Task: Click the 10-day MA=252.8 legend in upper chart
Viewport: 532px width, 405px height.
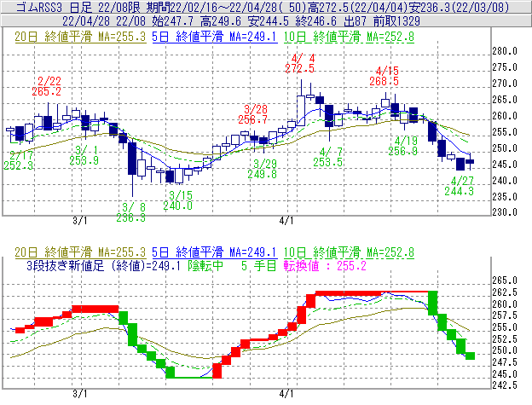Action: click(x=349, y=37)
